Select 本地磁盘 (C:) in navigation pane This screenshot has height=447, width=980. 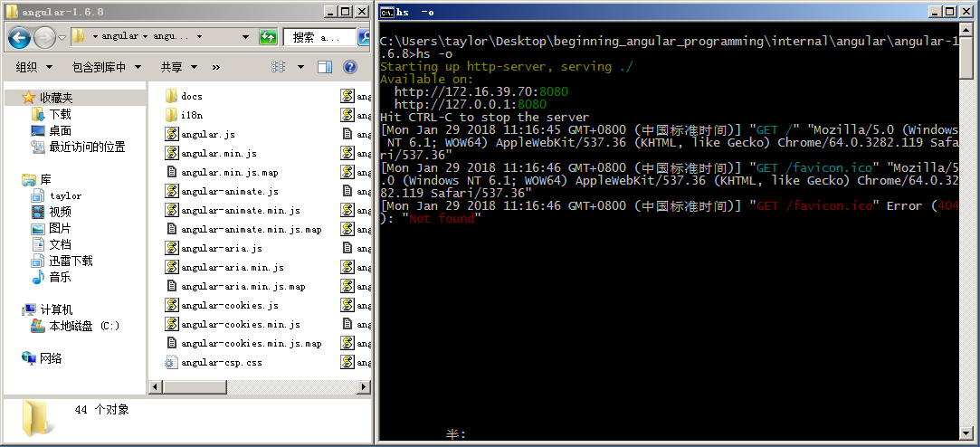[x=83, y=326]
